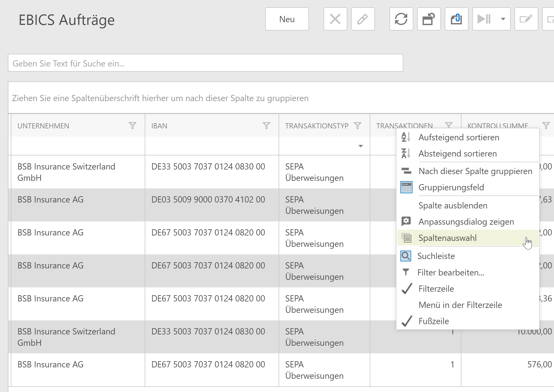Toggle the Filterzeile checked option

tap(436, 289)
